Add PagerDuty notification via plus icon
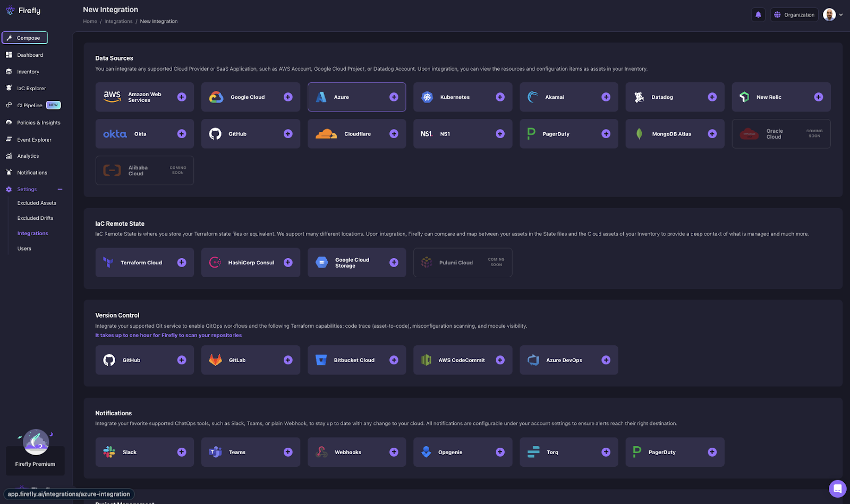Image resolution: width=850 pixels, height=504 pixels. [712, 452]
